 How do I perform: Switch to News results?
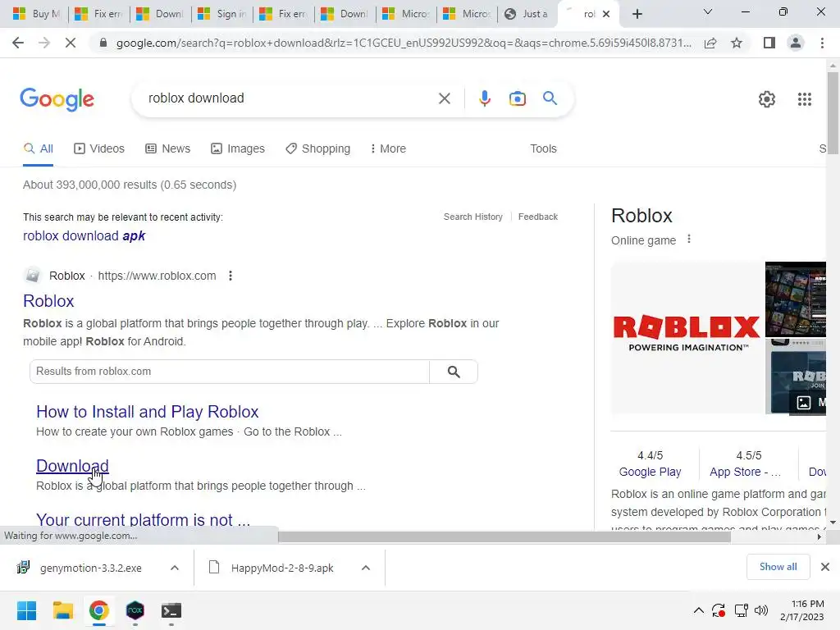[x=167, y=149]
